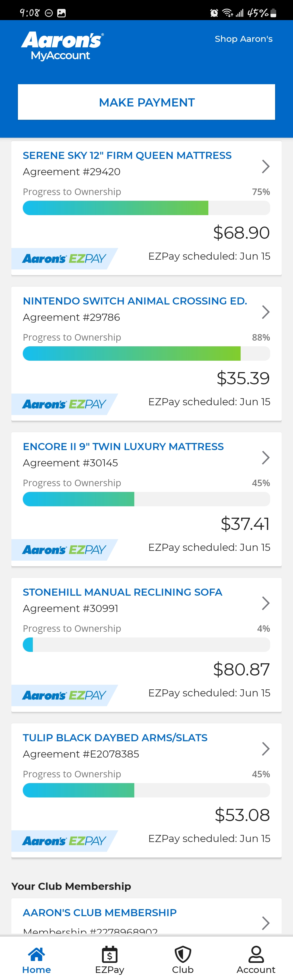Screen dimensions: 293x980
Task: Tap the $53.08 amount on Tulip Daybed
Action: coord(242,815)
